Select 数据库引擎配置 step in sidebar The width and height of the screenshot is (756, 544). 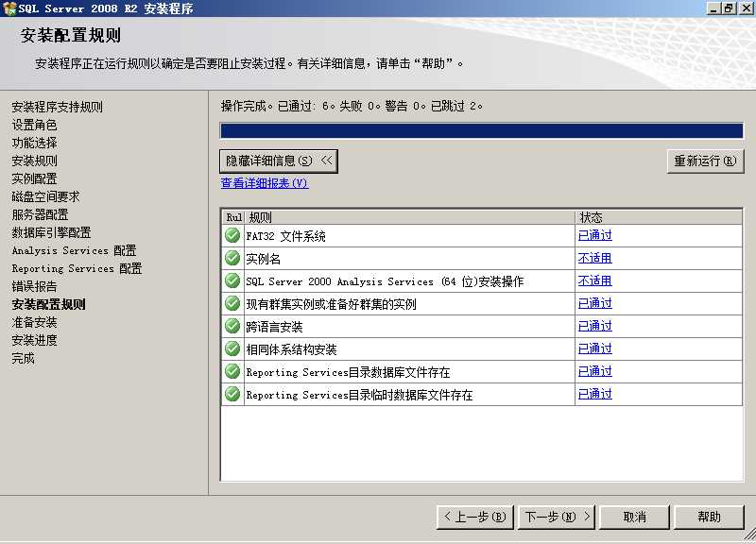52,232
